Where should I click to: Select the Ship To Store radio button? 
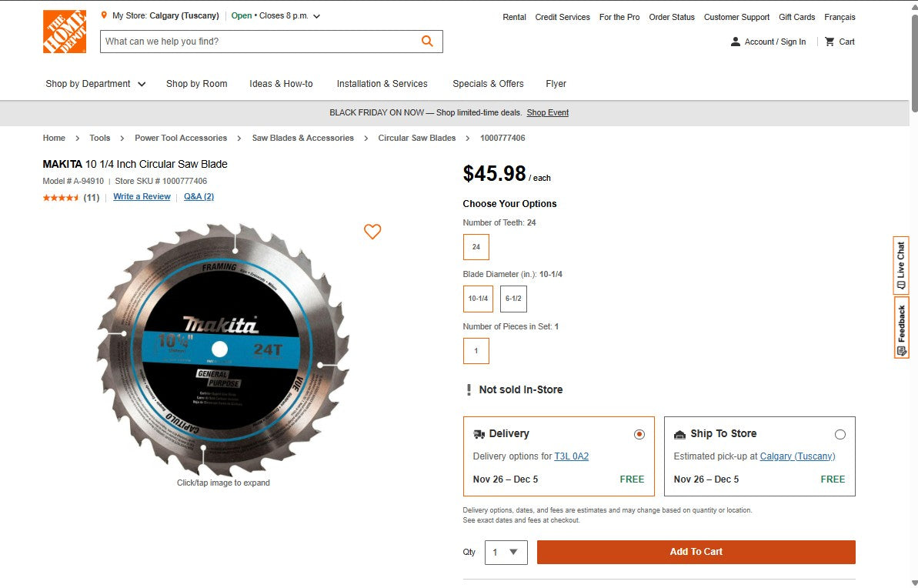[x=840, y=434]
